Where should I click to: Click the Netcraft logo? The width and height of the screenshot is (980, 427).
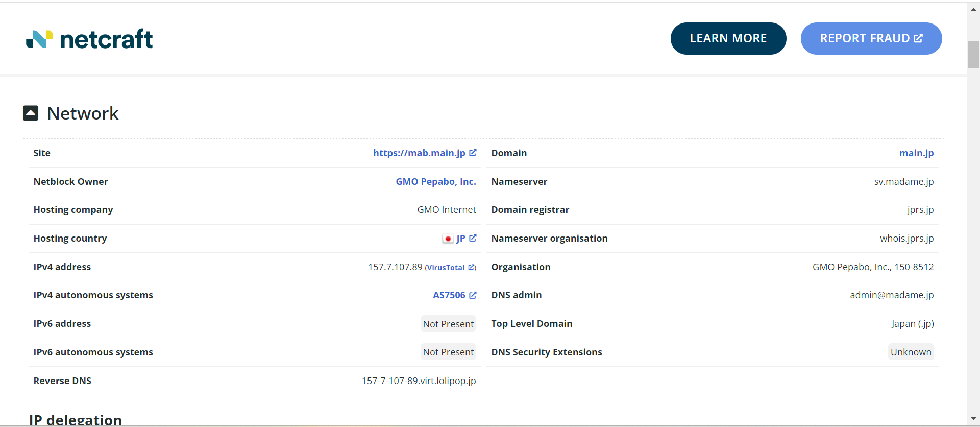(x=89, y=39)
